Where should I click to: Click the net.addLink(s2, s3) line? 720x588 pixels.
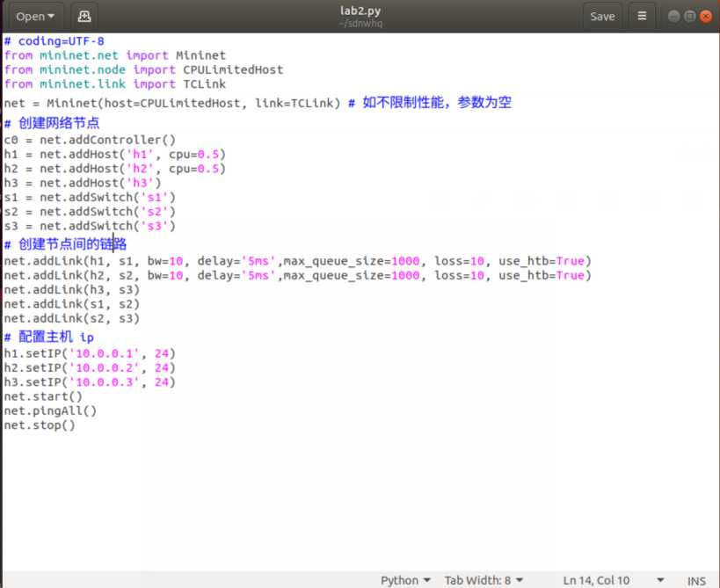[x=71, y=318]
